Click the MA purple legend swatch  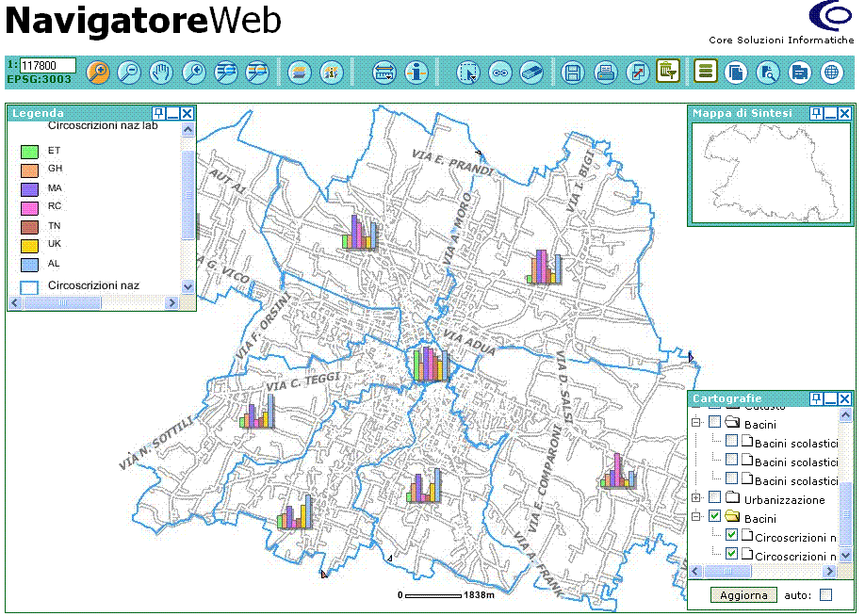pos(29,188)
